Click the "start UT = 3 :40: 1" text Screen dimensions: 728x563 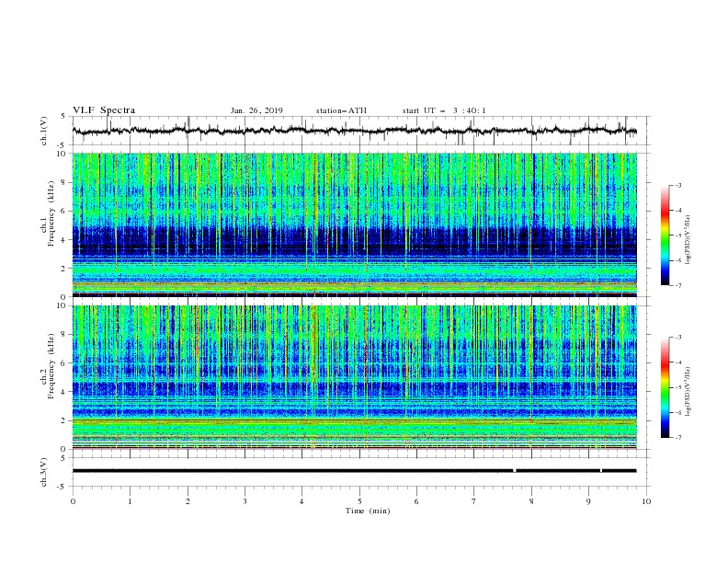pos(444,110)
